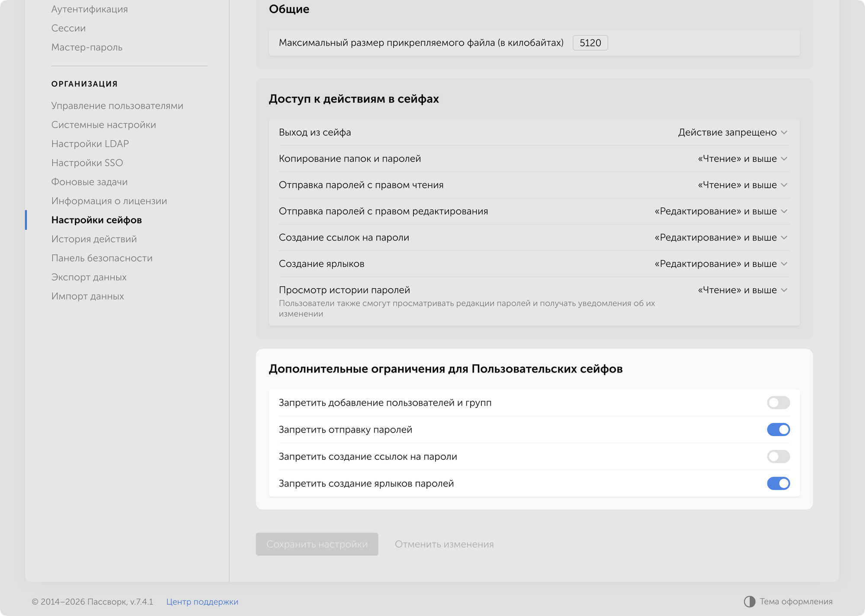
Task: Open the 'Центр поддержки' link
Action: tap(202, 602)
